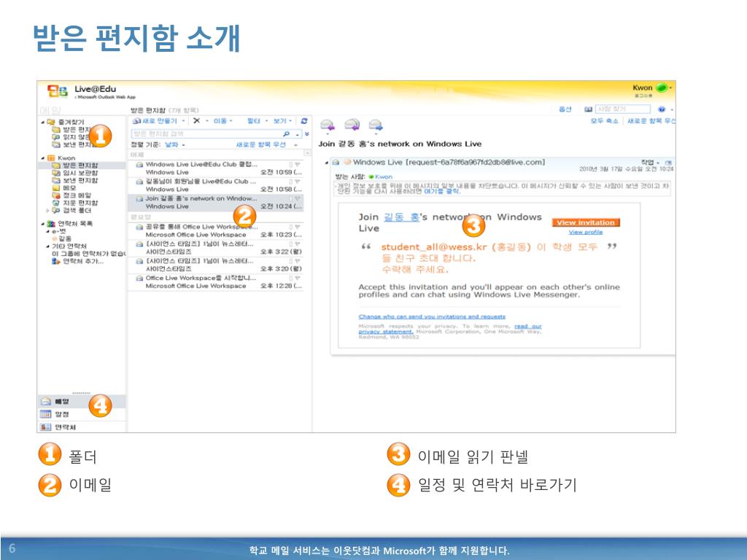Click the 사람 찾기 find people field

[x=623, y=109]
